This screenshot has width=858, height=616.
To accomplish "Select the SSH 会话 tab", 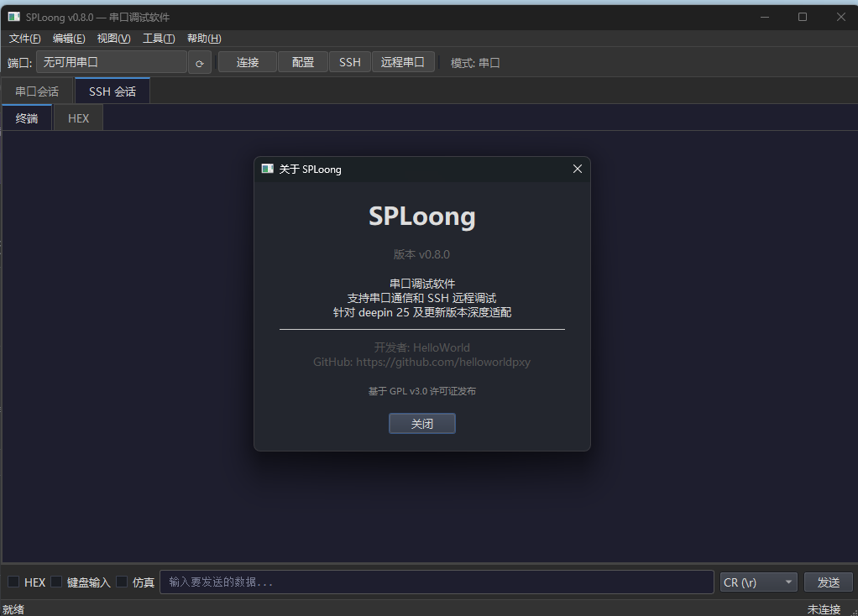I will [x=112, y=91].
